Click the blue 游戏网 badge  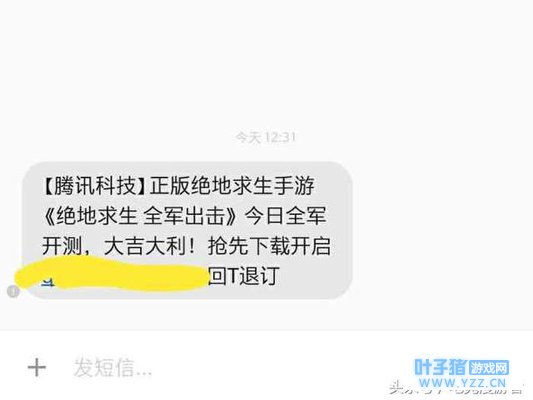tap(489, 368)
